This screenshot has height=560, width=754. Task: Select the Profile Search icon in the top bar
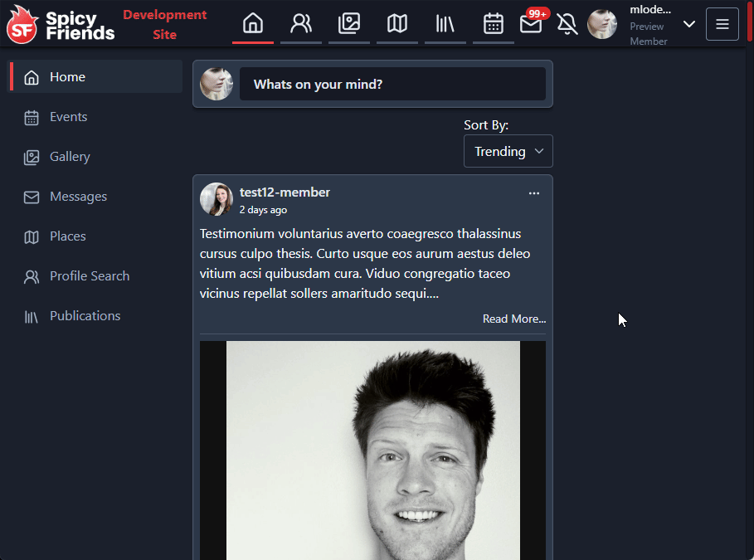click(x=300, y=24)
